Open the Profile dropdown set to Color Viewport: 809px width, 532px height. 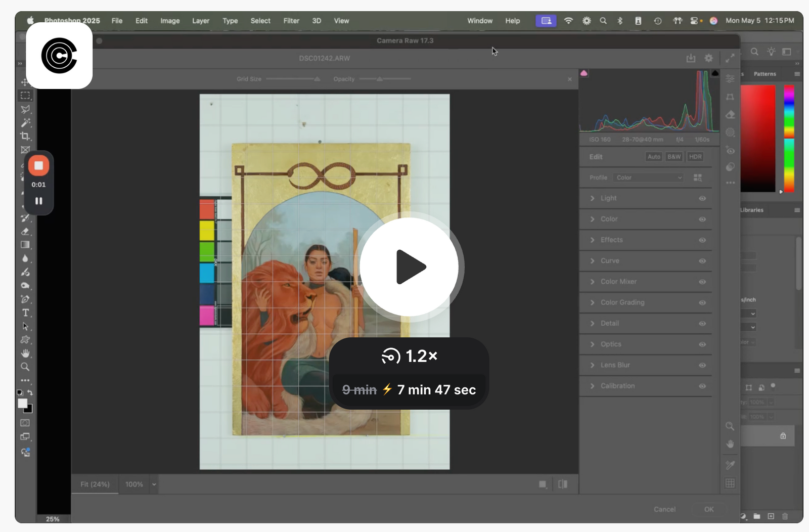648,178
